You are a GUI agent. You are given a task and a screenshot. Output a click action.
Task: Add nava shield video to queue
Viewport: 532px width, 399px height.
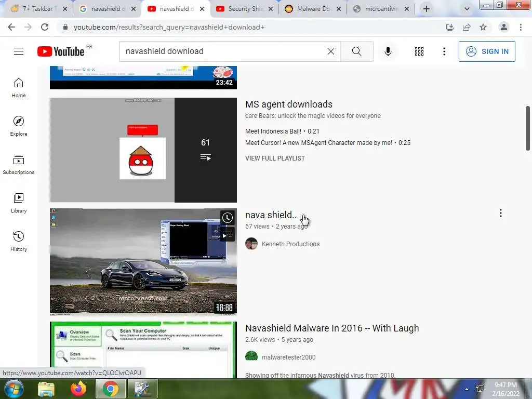pos(228,234)
